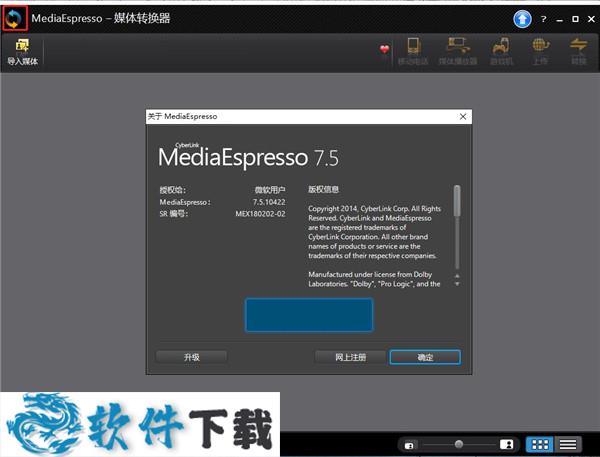Click the blue banner box in About dialog
This screenshot has width=600, height=457.
pyautogui.click(x=309, y=315)
